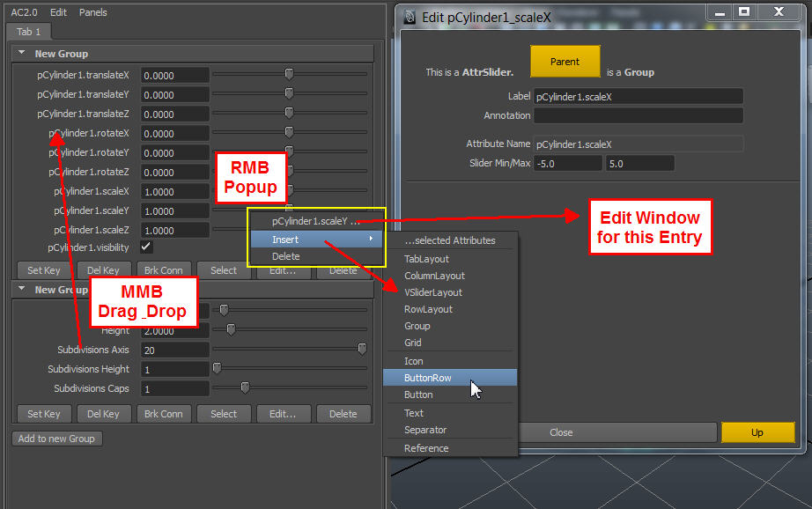Close the Edit pCylinder1_scaleX window
812x509 pixels.
[779, 12]
